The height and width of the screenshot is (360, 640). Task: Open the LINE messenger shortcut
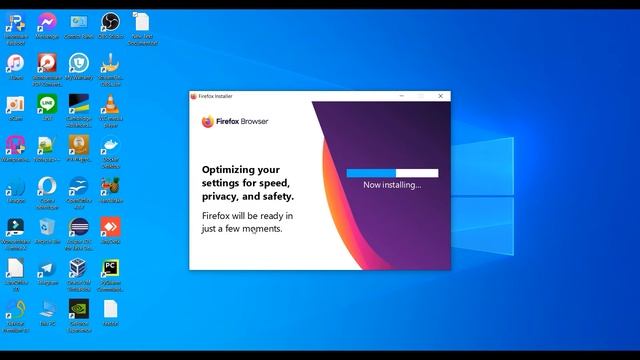[47, 108]
